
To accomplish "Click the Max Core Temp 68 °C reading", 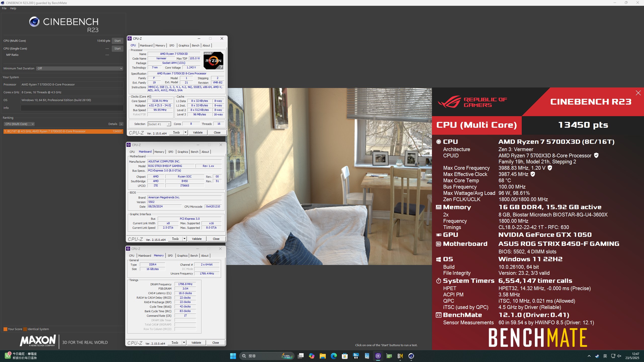I will tap(505, 180).
